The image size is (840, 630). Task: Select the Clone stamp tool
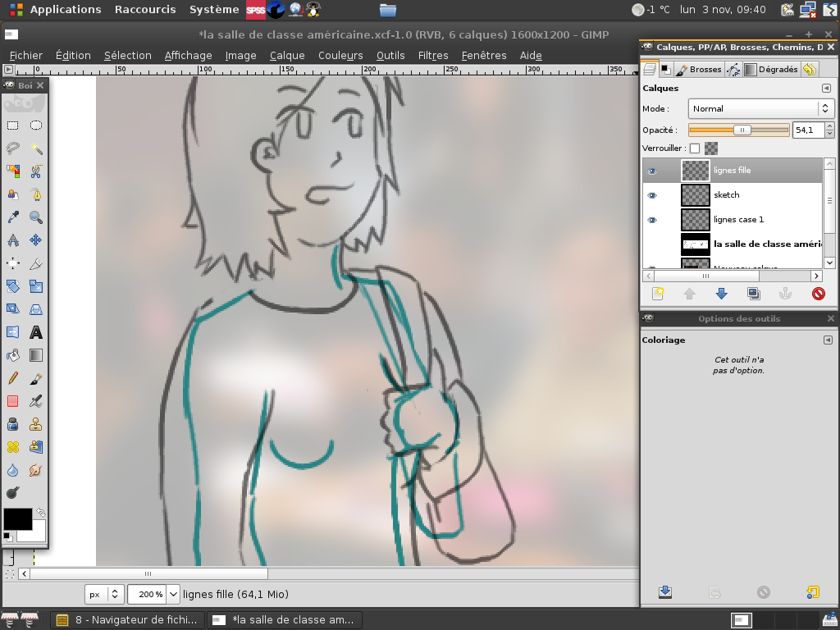[36, 424]
